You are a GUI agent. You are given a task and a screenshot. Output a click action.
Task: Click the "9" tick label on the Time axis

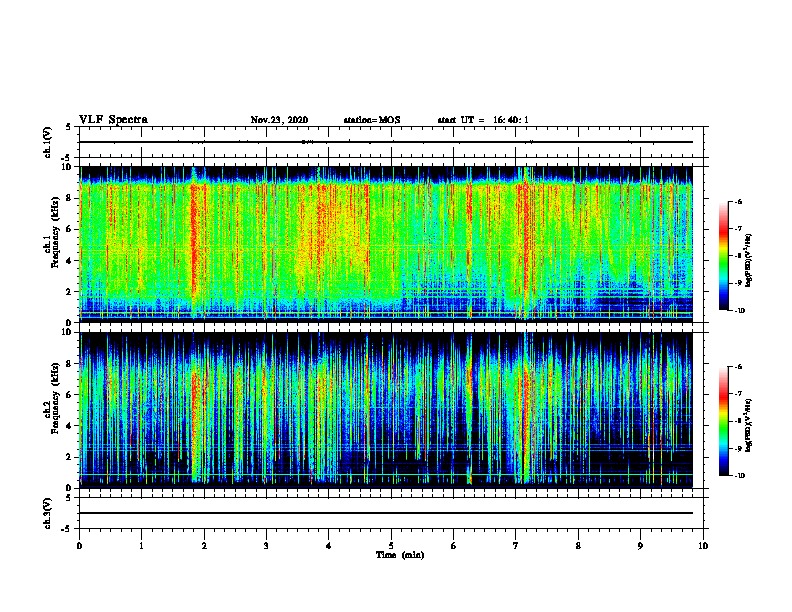[640, 546]
